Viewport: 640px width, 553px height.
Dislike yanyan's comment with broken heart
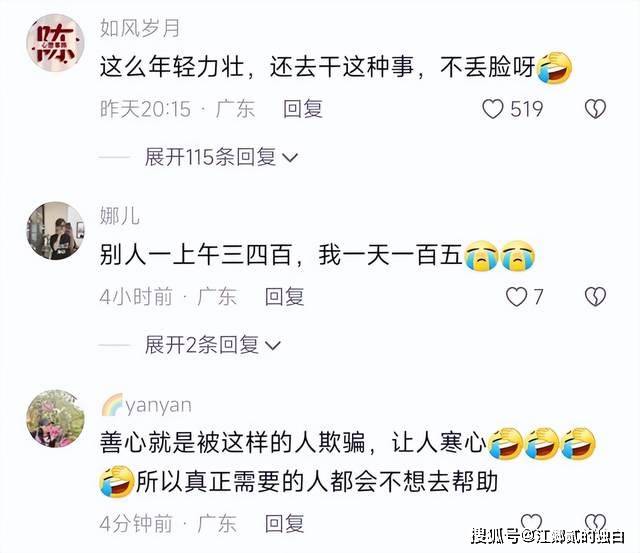click(x=596, y=521)
